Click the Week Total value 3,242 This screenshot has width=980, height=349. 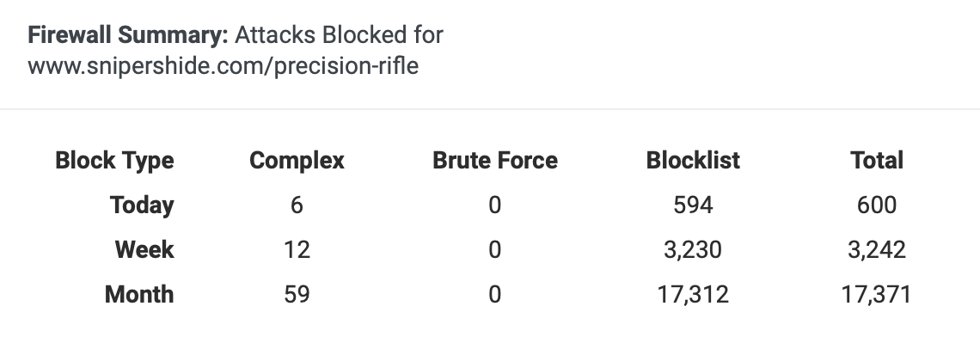877,250
